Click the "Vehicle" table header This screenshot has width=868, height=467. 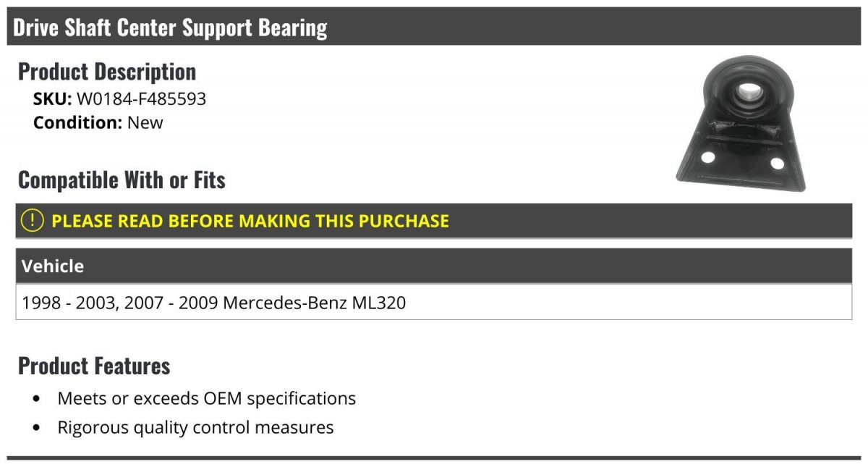tap(53, 266)
